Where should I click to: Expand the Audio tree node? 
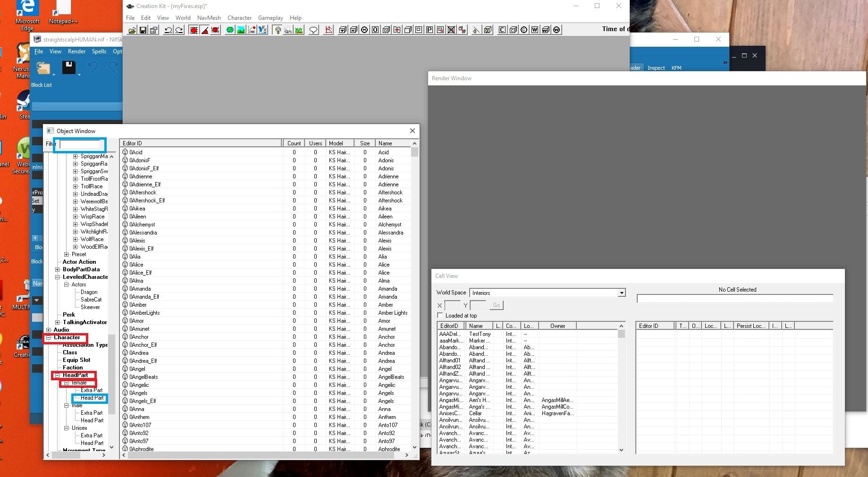pyautogui.click(x=49, y=330)
